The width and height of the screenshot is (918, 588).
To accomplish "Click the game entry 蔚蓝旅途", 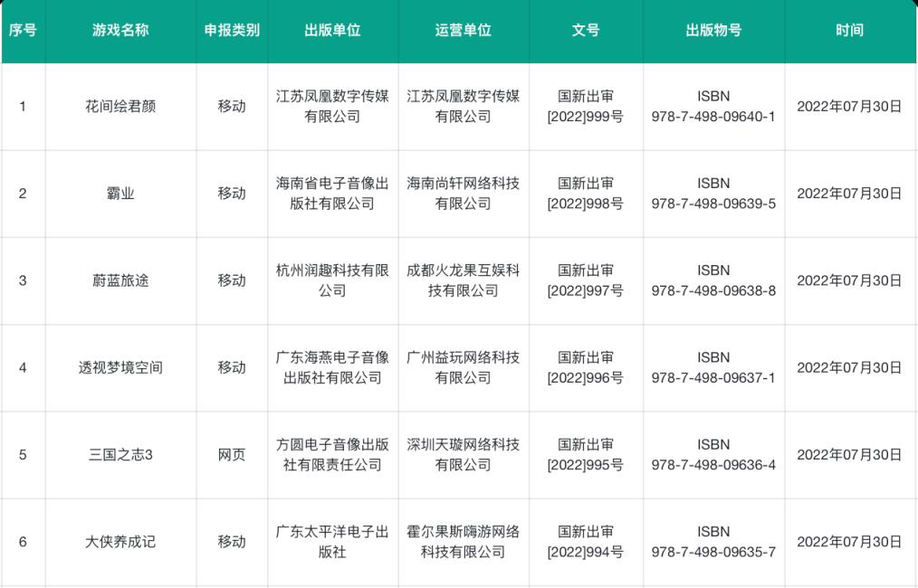I will point(120,280).
